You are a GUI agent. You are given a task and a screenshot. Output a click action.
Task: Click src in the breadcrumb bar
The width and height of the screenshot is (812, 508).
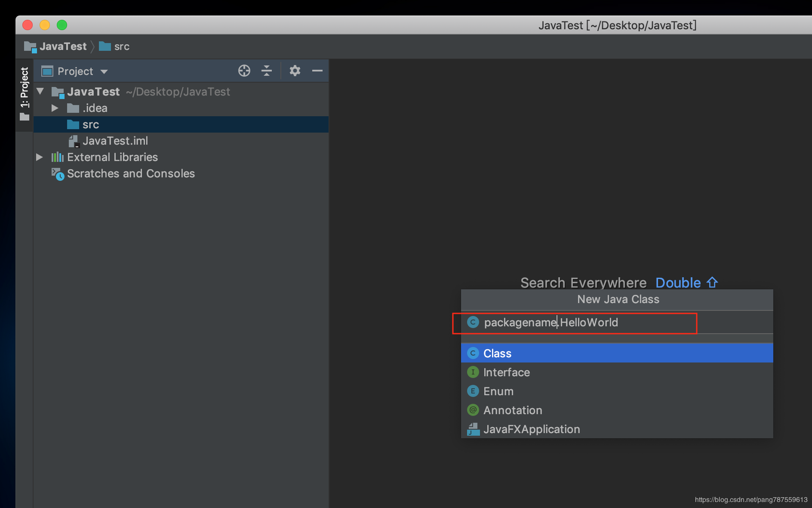pos(122,46)
